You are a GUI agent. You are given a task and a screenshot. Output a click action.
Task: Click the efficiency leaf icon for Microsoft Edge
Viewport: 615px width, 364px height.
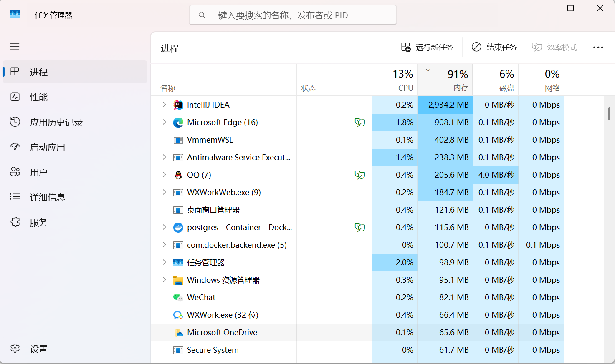[x=360, y=122]
